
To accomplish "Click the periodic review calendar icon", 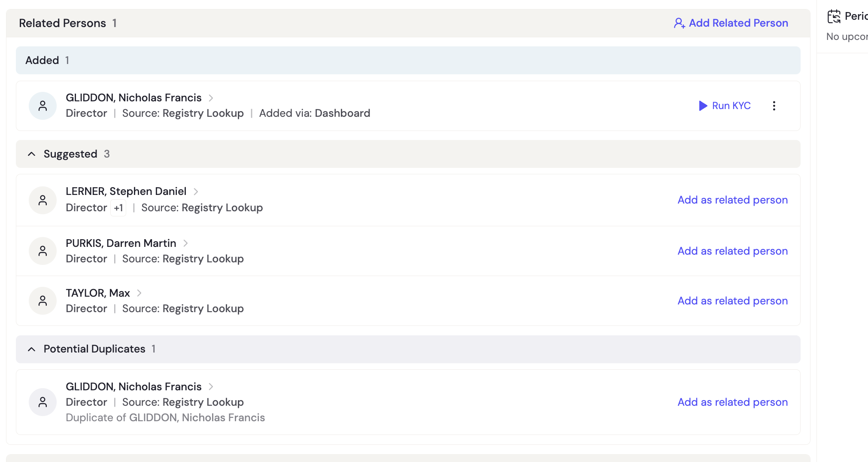I will coord(834,16).
